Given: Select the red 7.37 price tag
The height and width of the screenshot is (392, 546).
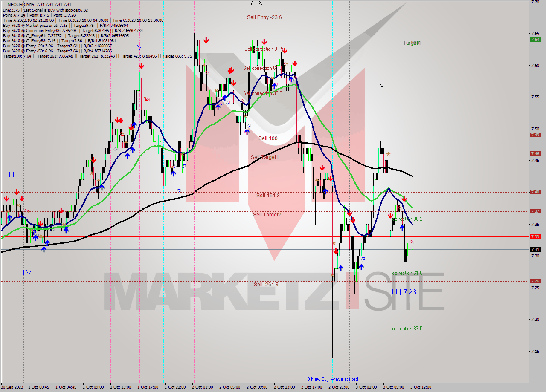Looking at the screenshot, I should click(535, 211).
